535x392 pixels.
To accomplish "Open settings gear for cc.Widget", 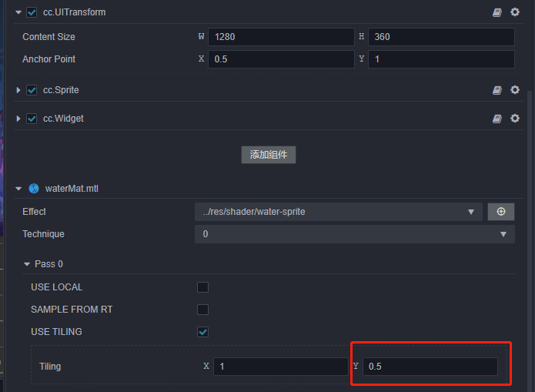I will pyautogui.click(x=515, y=118).
